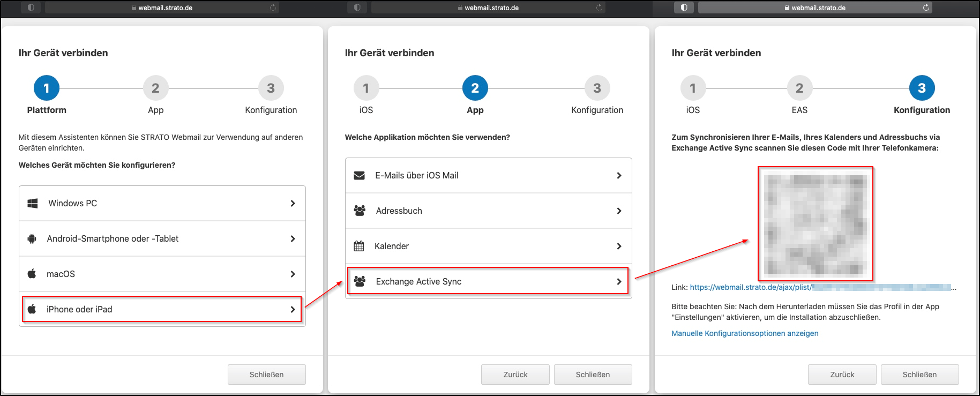
Task: Select step 2 circle labeled EAS
Action: tap(799, 88)
